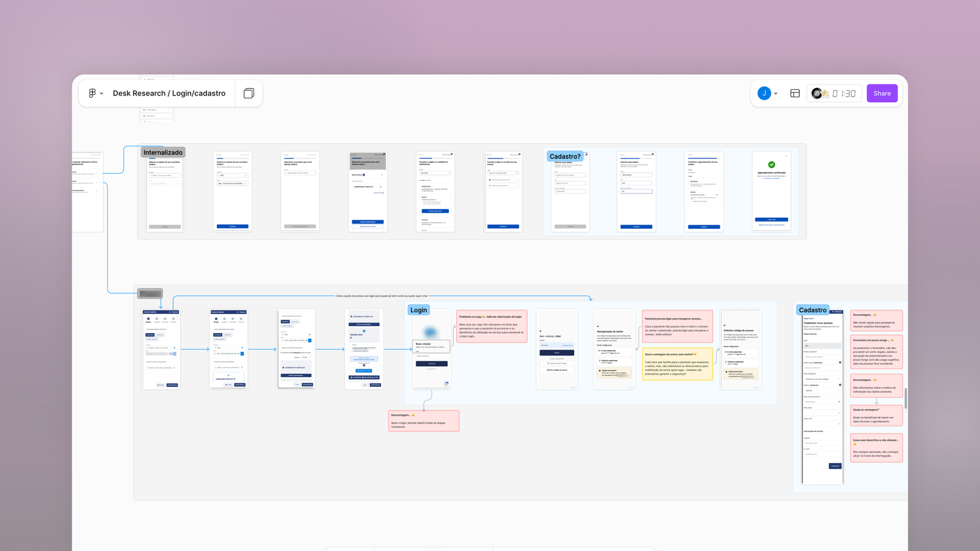Open the layout panel icon near avatar
Image resolution: width=980 pixels, height=551 pixels.
click(795, 93)
